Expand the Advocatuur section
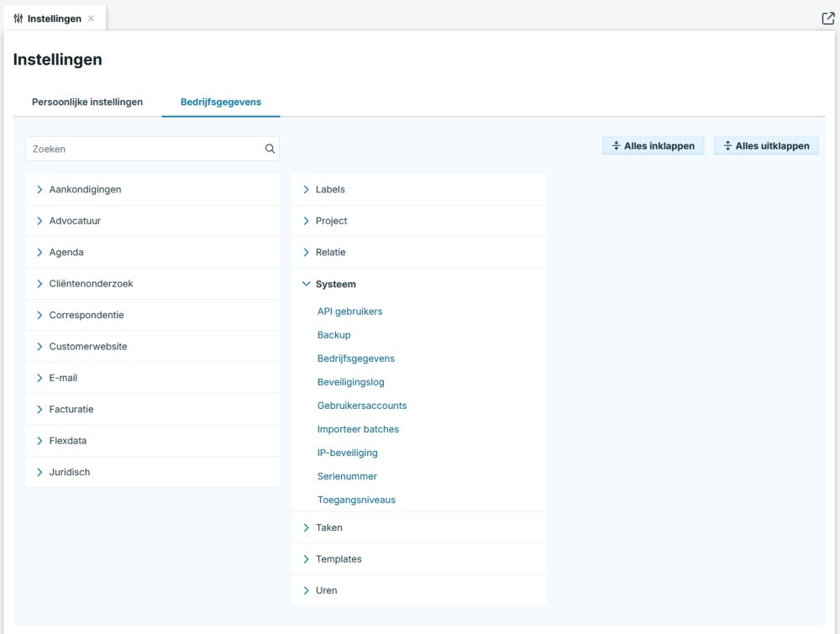This screenshot has width=840, height=634. [153, 221]
